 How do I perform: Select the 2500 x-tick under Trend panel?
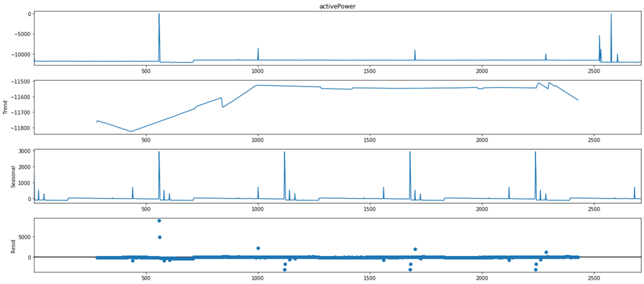[594, 140]
